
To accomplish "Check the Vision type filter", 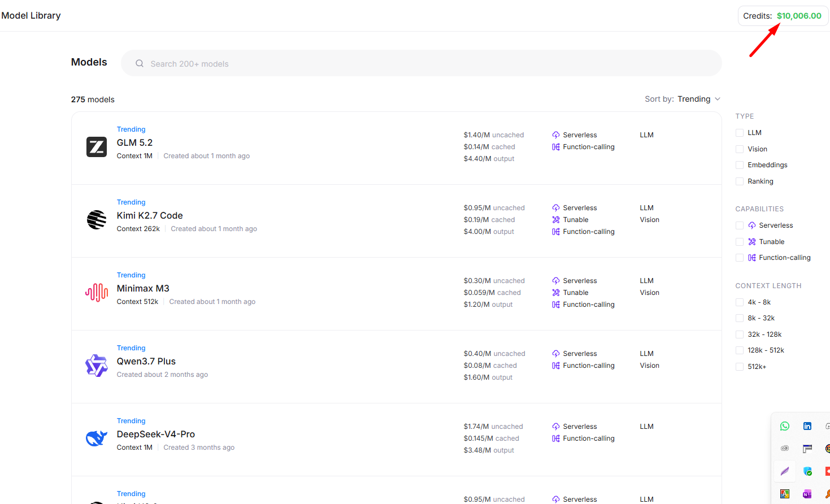I will (740, 149).
